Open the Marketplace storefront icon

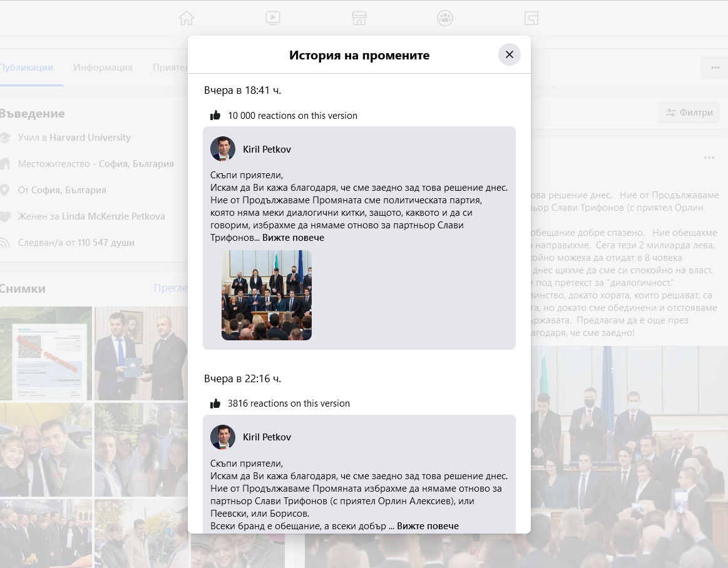point(359,18)
